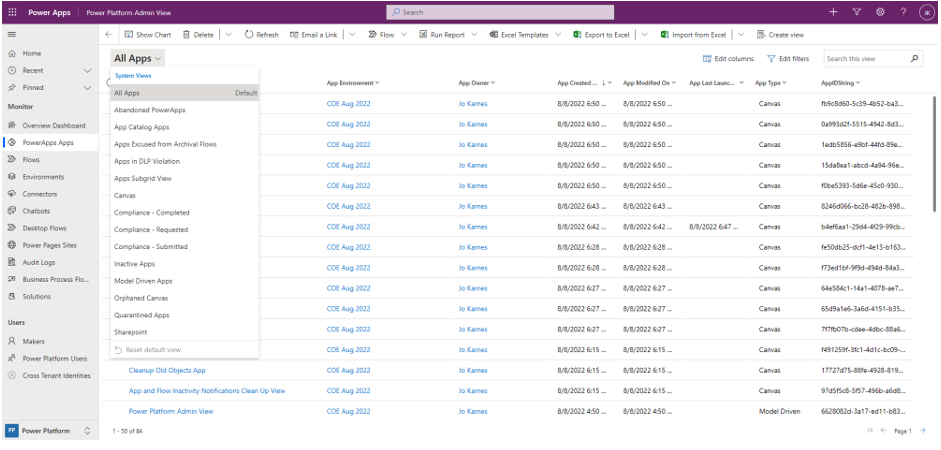941x450 pixels.
Task: Click the Search this view field
Action: click(865, 59)
